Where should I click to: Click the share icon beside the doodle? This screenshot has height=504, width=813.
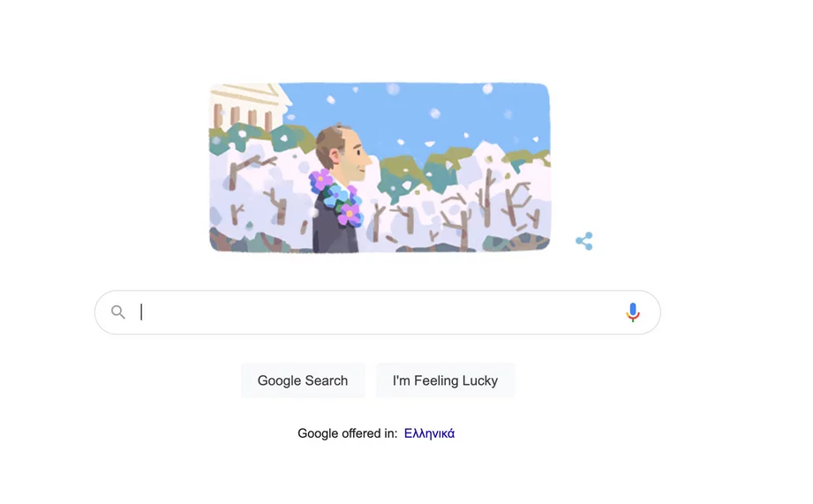click(x=584, y=241)
